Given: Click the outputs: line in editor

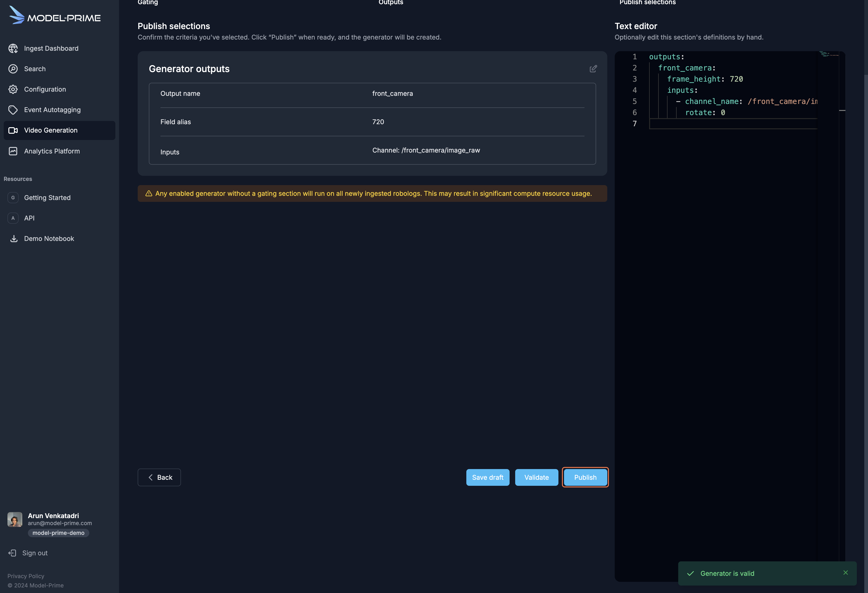Looking at the screenshot, I should pos(666,57).
